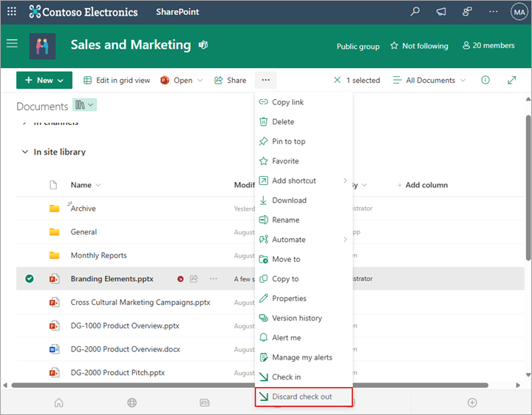532x415 pixels.
Task: Open the megaphone announcements icon
Action: [441, 12]
